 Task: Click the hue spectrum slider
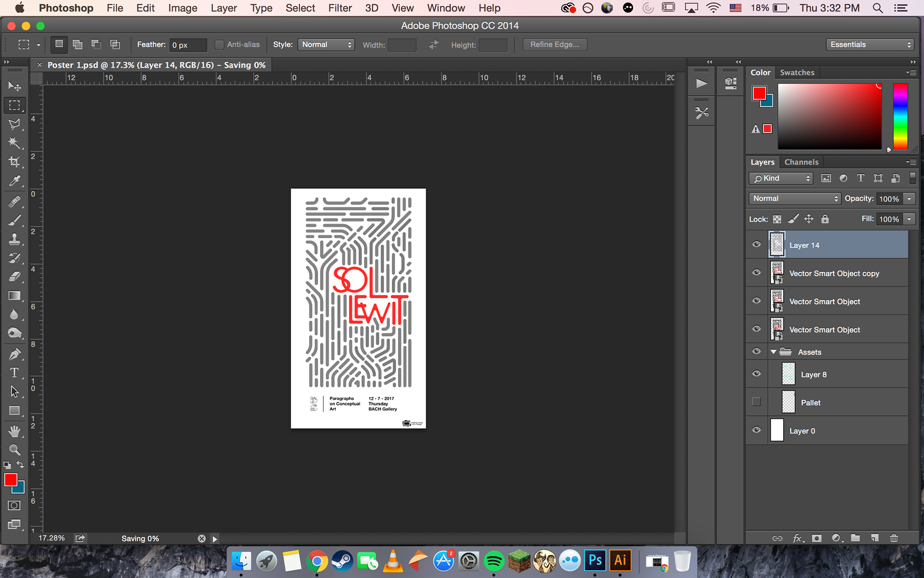click(x=900, y=117)
